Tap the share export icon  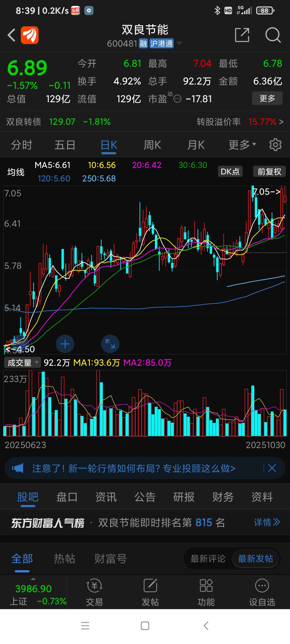[x=242, y=35]
